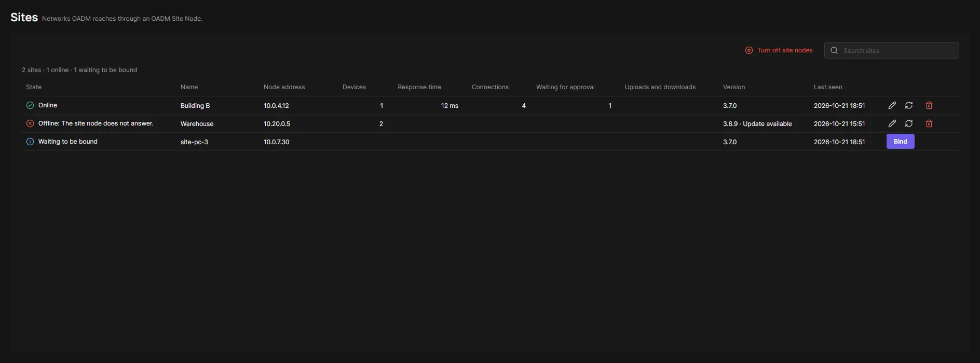This screenshot has width=980, height=363.
Task: Sort by Devices column header
Action: [355, 87]
